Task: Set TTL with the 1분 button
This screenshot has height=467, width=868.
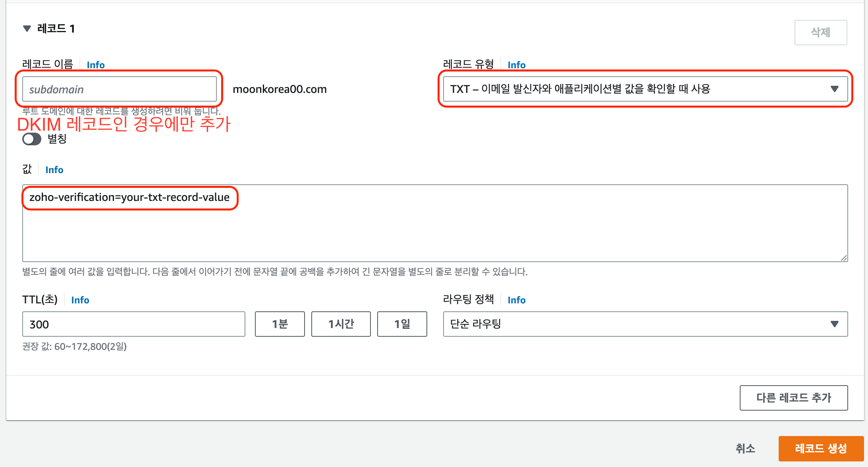Action: click(280, 324)
